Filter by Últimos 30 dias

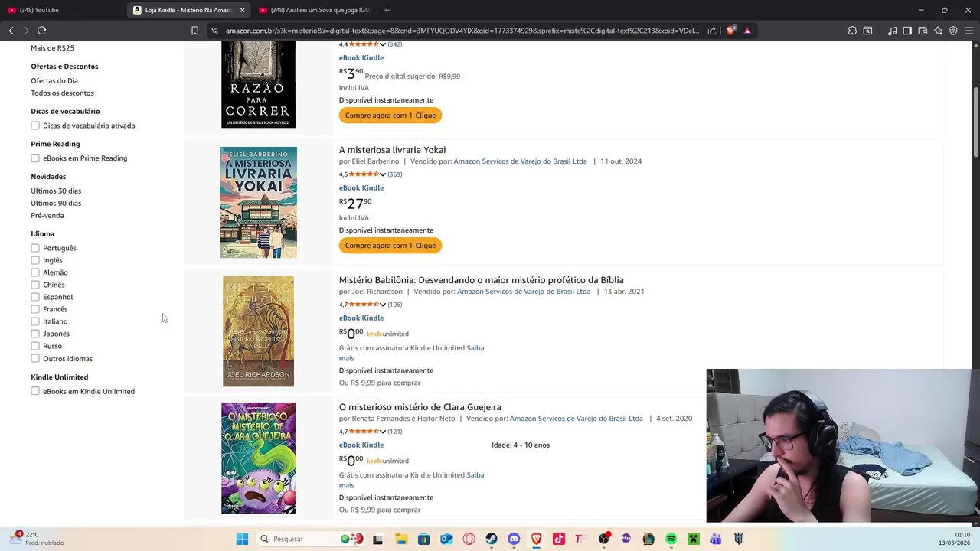[x=56, y=191]
